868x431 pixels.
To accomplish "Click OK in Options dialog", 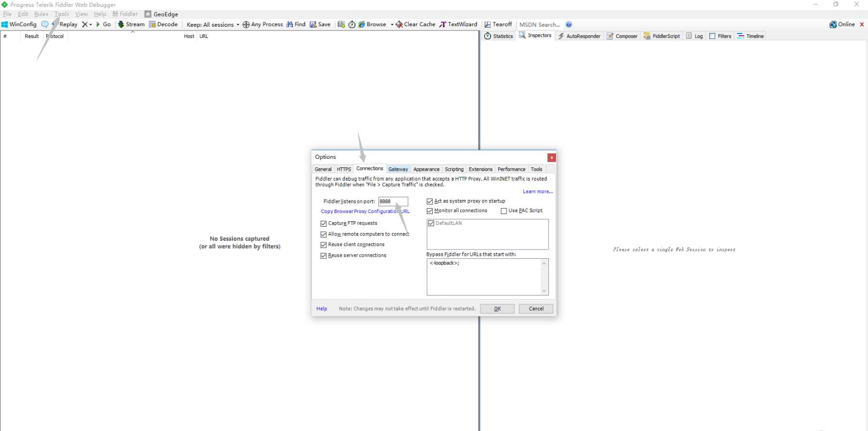I will [x=497, y=309].
